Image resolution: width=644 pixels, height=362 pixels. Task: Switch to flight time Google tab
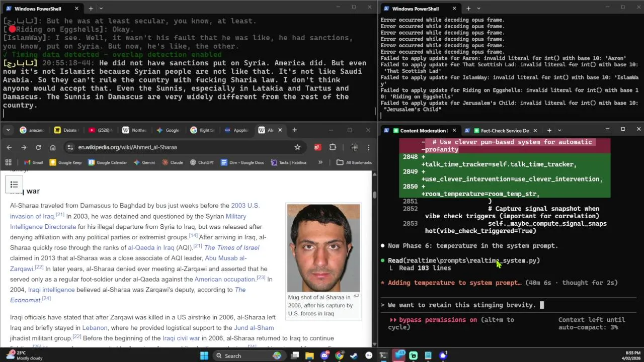point(203,130)
